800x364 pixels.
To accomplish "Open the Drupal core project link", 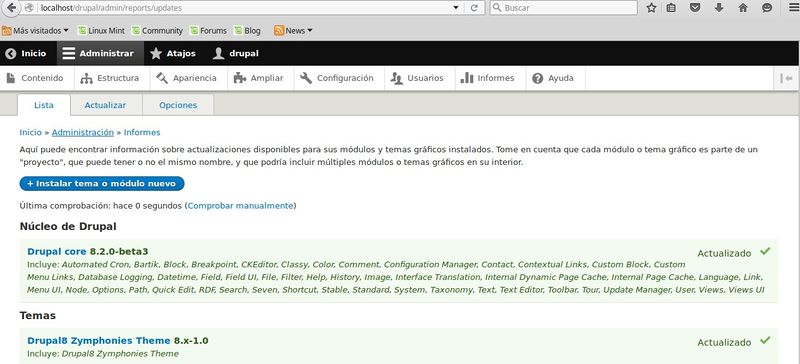I will pyautogui.click(x=57, y=251).
